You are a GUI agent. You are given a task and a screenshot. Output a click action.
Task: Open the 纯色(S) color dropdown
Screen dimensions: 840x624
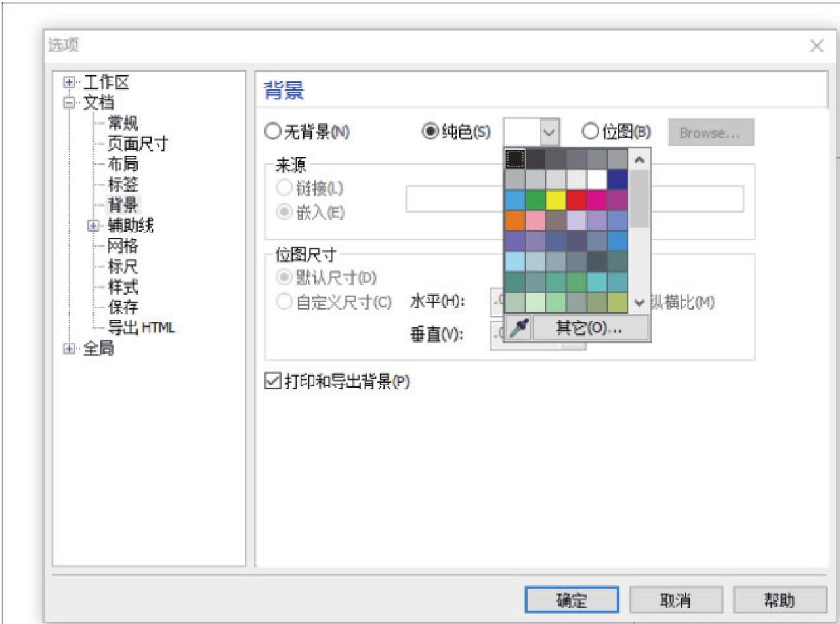(x=550, y=131)
